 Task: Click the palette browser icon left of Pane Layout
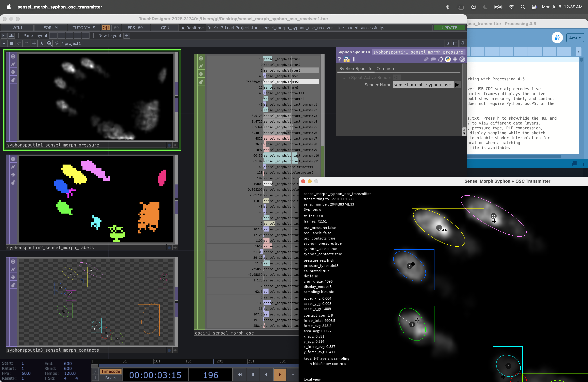(4, 36)
